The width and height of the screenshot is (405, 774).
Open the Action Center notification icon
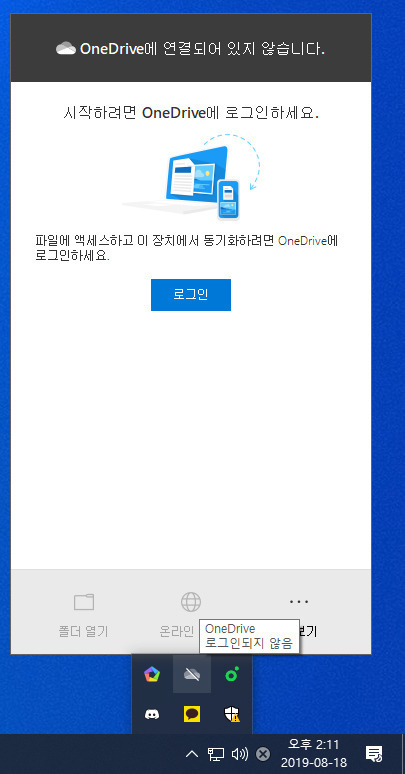click(x=373, y=754)
